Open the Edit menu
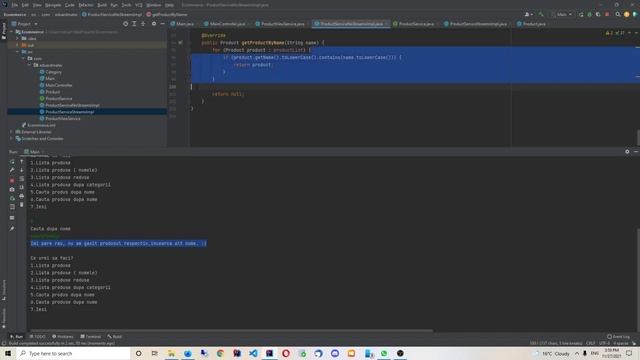 click(25, 5)
